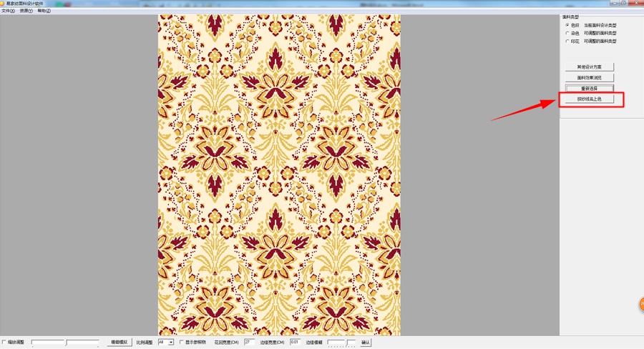The height and width of the screenshot is (349, 644).
Task: Click the zoom adjustment slider track
Action: coord(65,343)
